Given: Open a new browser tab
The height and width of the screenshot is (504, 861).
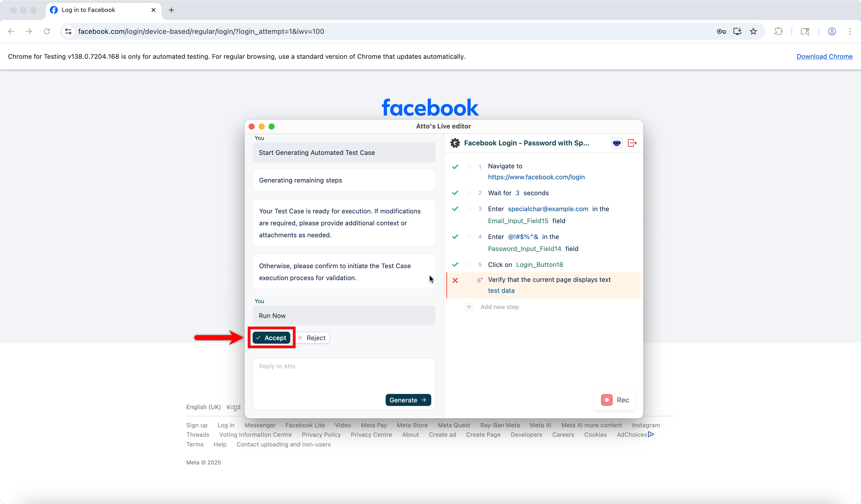Looking at the screenshot, I should 171,10.
